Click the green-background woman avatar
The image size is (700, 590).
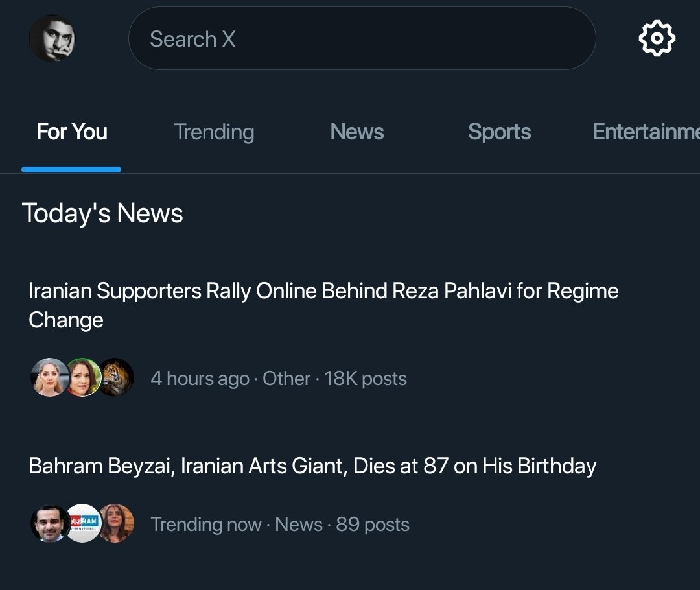(83, 377)
